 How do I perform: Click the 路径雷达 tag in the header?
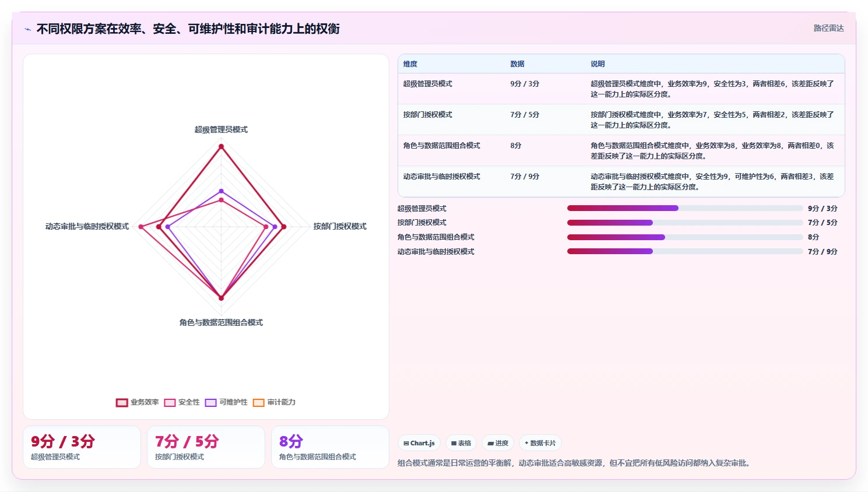tap(828, 28)
